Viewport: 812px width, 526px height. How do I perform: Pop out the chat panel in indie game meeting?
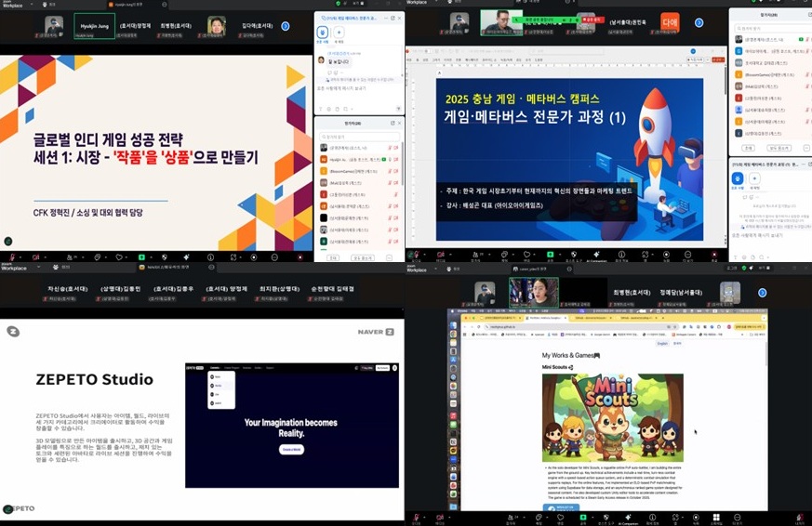click(393, 18)
